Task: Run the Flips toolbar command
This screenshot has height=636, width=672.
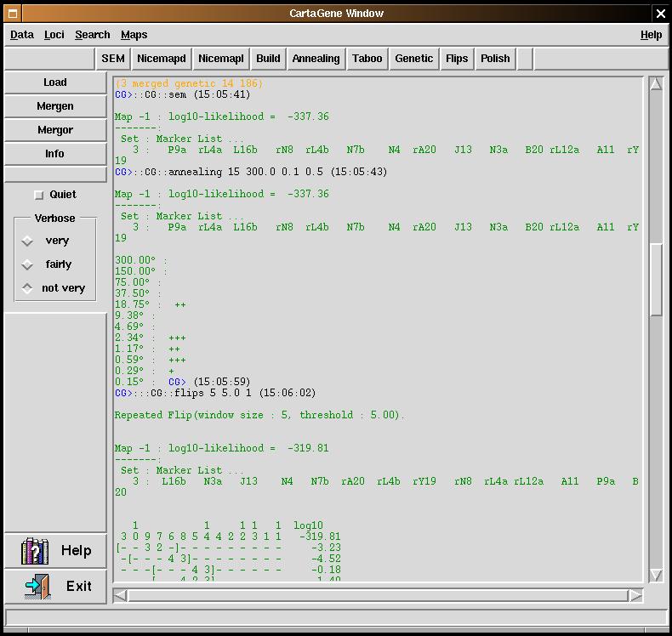Action: pyautogui.click(x=457, y=59)
